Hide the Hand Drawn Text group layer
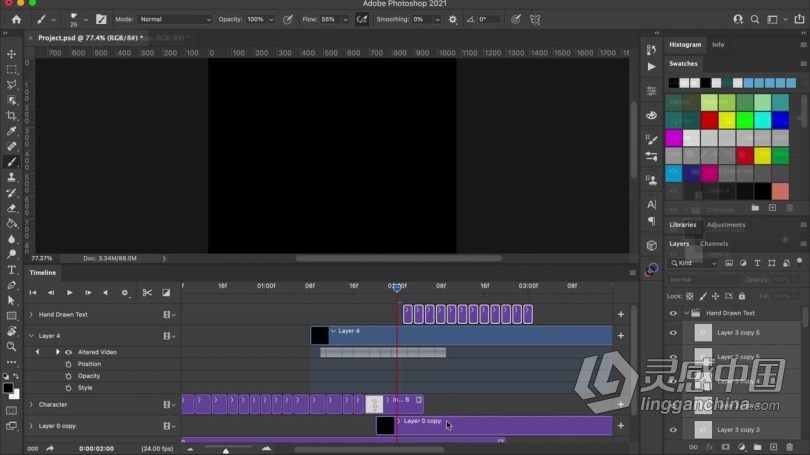This screenshot has height=455, width=810. coord(673,313)
